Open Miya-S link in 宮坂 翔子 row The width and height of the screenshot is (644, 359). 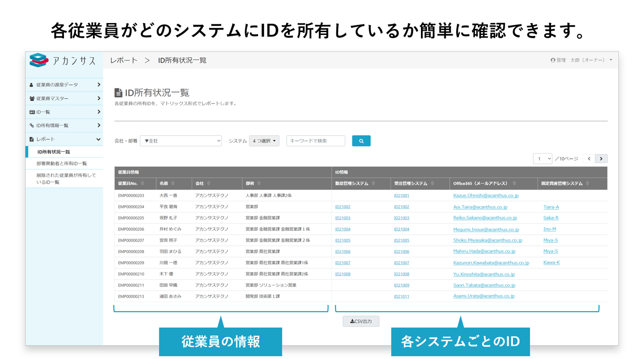[x=551, y=240]
